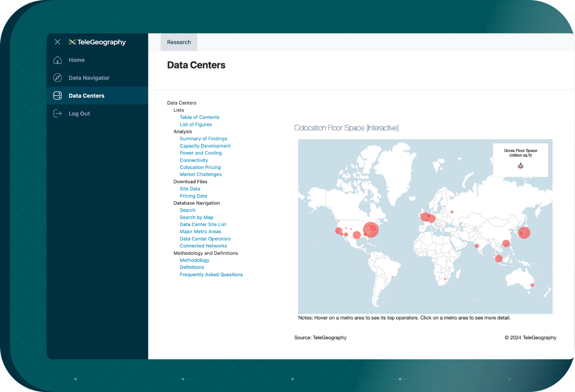This screenshot has width=575, height=392.
Task: Download the Site Data file
Action: 190,189
